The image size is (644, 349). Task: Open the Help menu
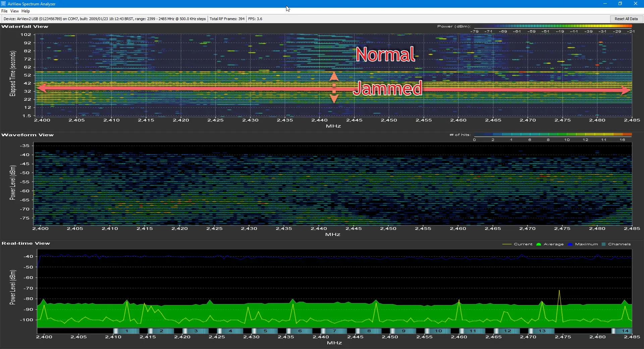coord(26,11)
